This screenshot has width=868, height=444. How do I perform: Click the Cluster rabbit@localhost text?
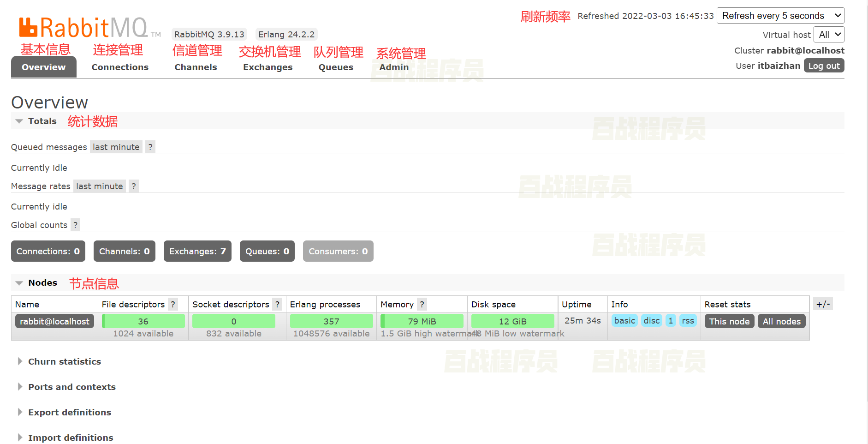click(x=790, y=50)
